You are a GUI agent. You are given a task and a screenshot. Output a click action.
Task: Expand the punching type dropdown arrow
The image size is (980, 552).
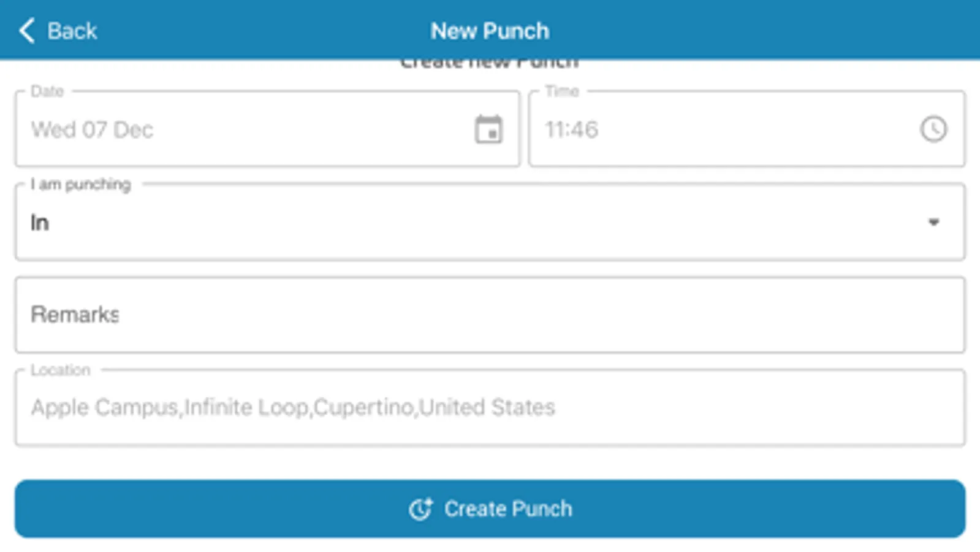coord(933,222)
